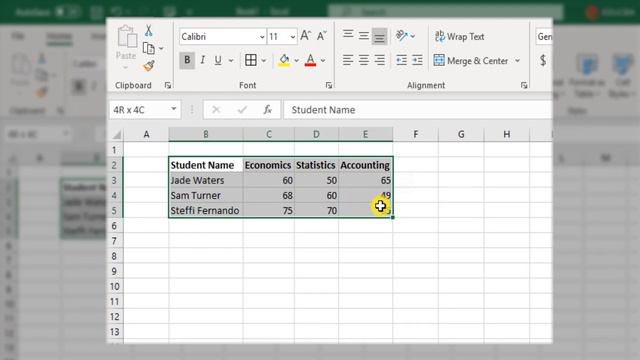Open the font size 11 dropdown
This screenshot has height=360, width=640.
293,37
